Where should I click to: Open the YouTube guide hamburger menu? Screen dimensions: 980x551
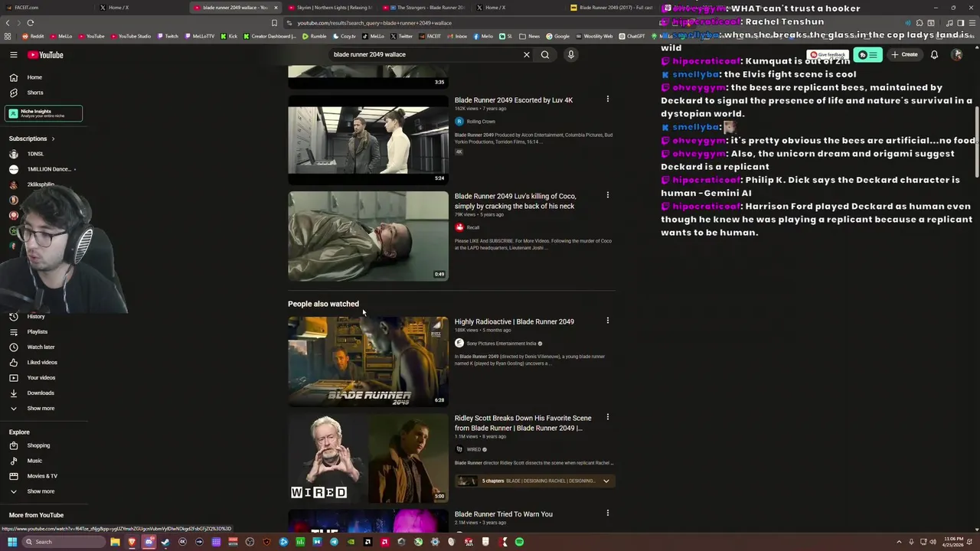point(13,55)
